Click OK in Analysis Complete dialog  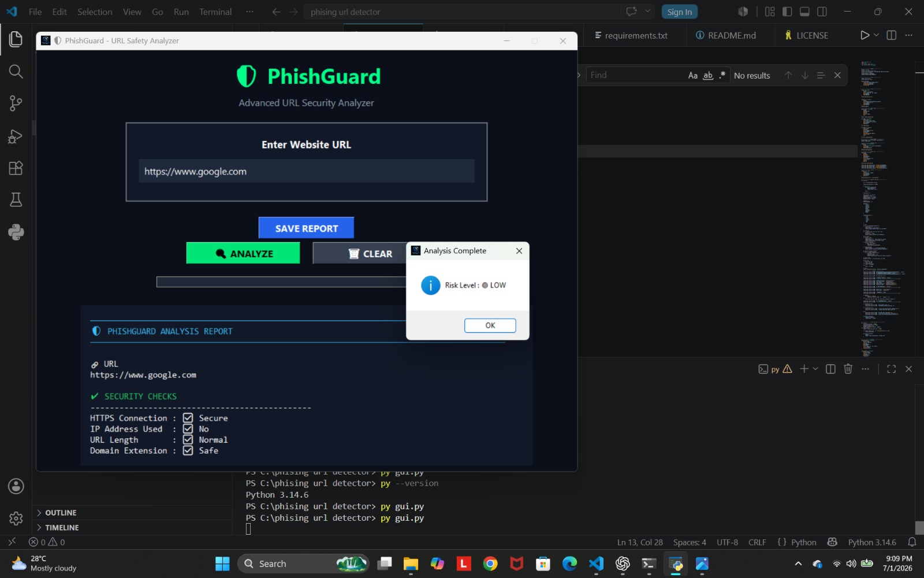pos(490,325)
